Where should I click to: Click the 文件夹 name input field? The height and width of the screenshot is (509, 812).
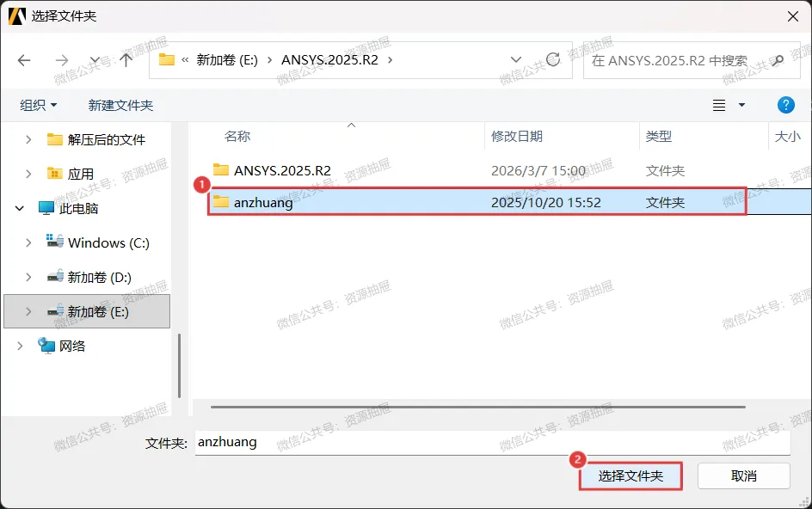coord(492,443)
